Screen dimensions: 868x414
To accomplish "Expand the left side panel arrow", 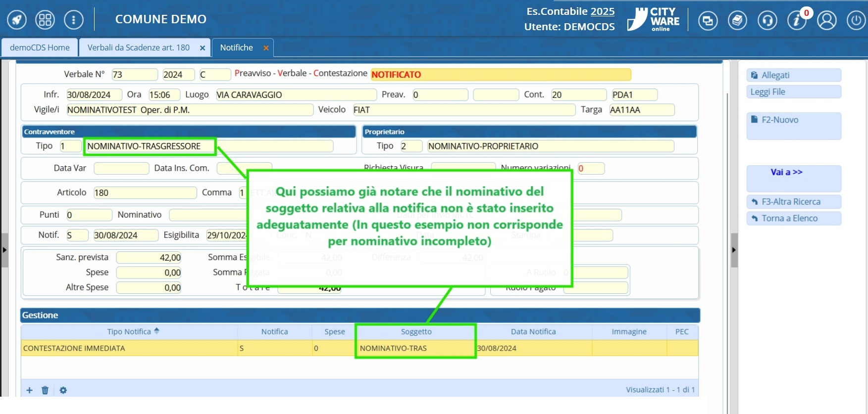I will (x=4, y=250).
